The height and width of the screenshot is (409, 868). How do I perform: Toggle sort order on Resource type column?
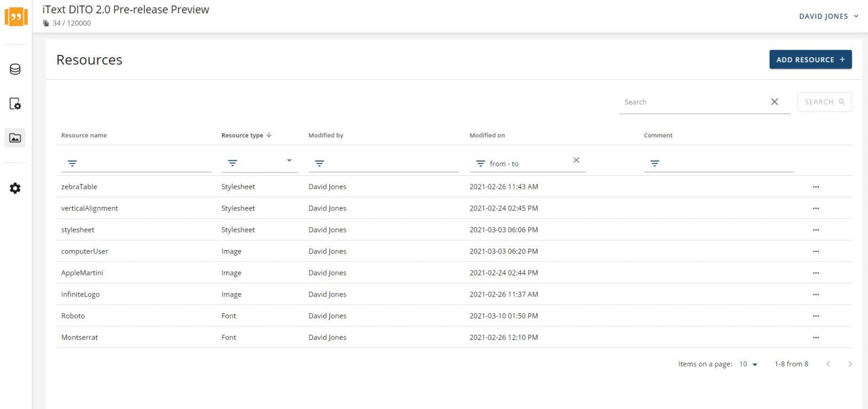(270, 135)
